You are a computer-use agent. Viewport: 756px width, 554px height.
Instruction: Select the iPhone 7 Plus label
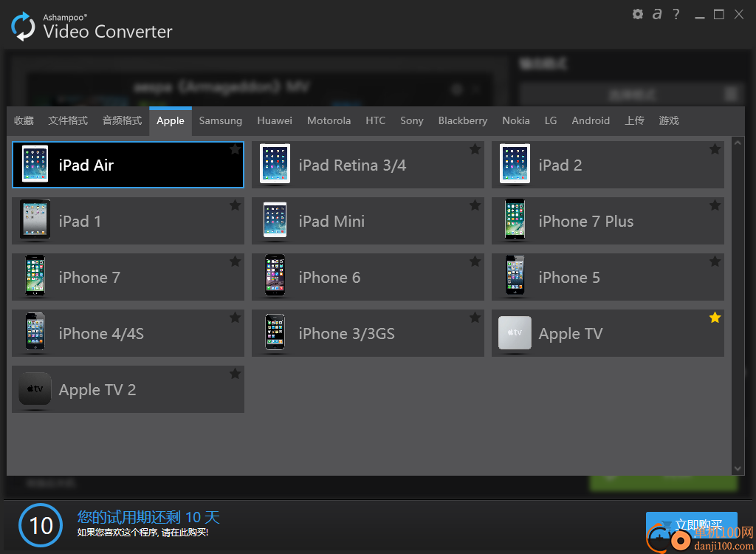(x=585, y=222)
